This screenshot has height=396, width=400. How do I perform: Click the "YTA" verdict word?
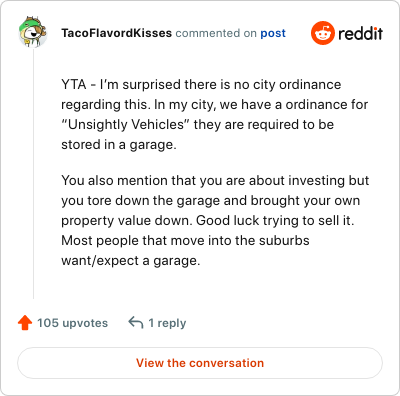74,85
